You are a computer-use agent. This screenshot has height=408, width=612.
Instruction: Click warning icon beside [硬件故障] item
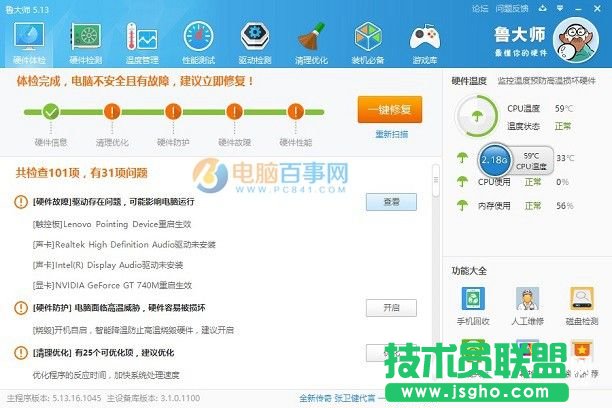[x=21, y=202]
